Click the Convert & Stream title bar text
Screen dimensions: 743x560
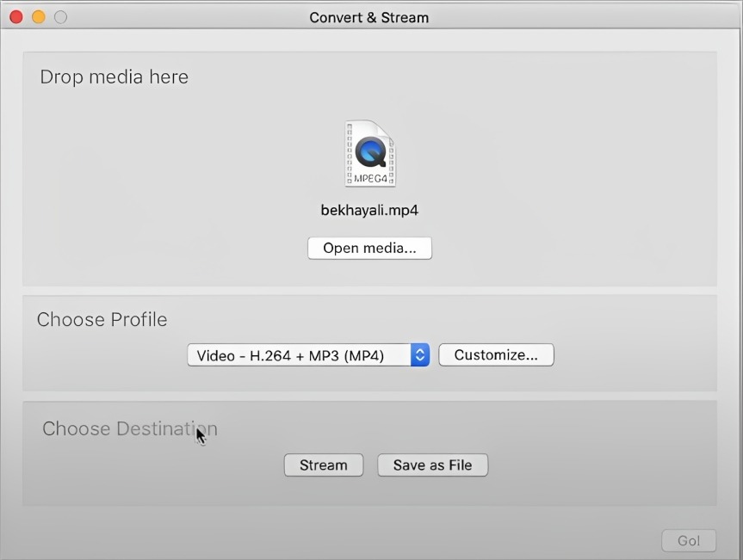point(369,16)
